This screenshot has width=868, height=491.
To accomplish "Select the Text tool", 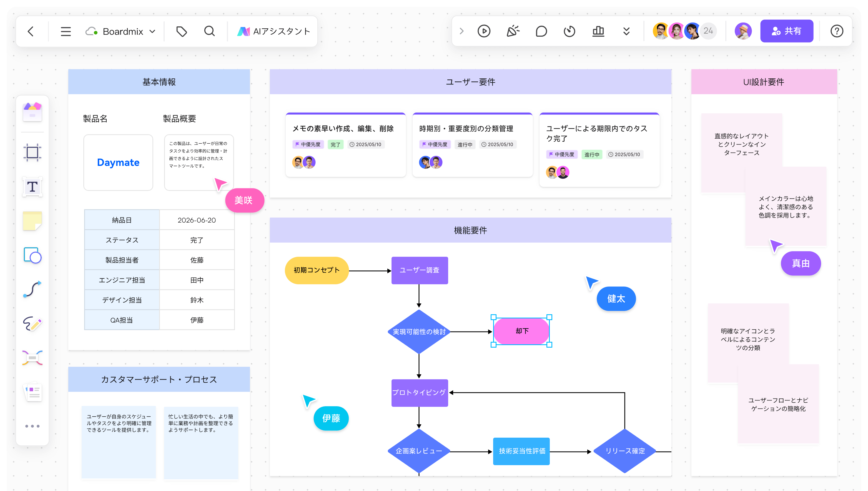I will point(32,186).
